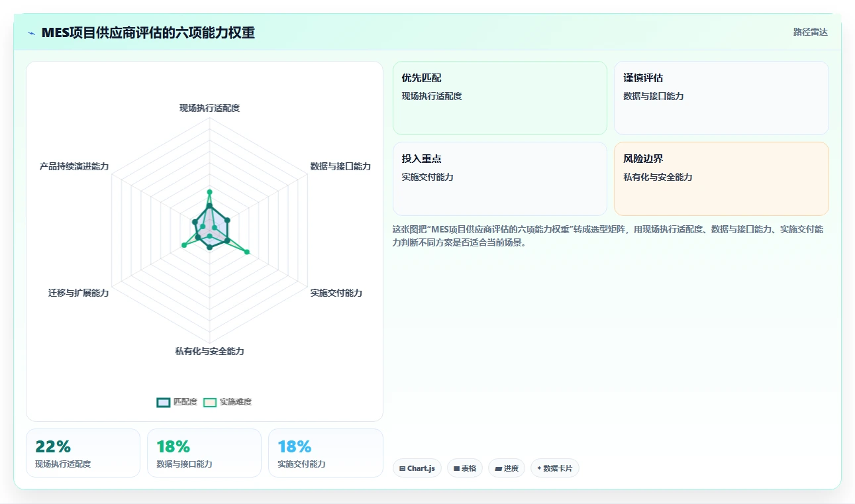Click the 数据与接口能力 radar axis label
The height and width of the screenshot is (504, 855).
click(340, 166)
